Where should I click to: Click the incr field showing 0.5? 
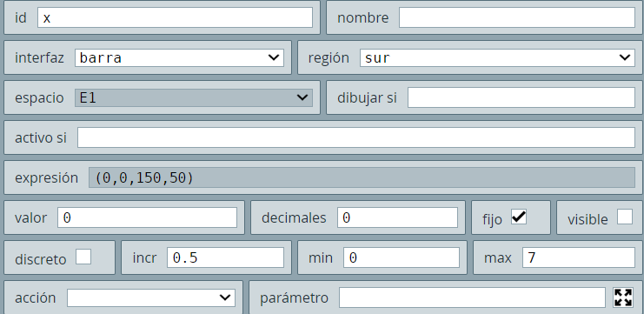[x=225, y=257]
